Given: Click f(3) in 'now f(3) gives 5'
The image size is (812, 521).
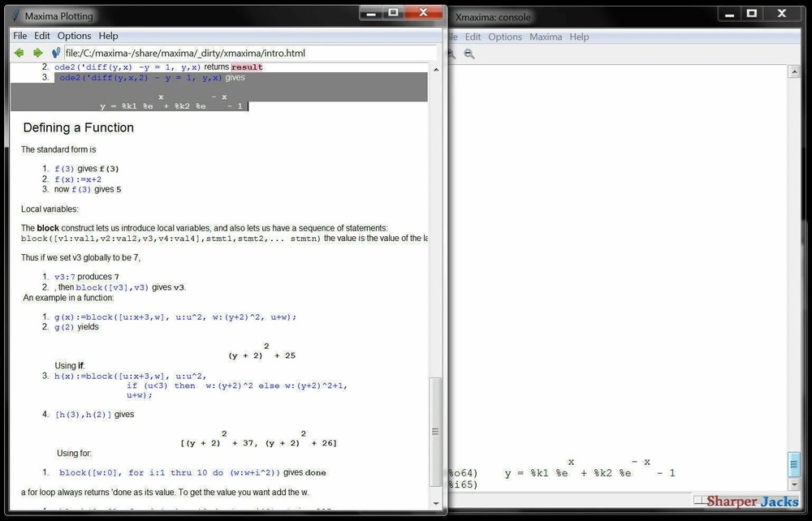Looking at the screenshot, I should pyautogui.click(x=81, y=189).
